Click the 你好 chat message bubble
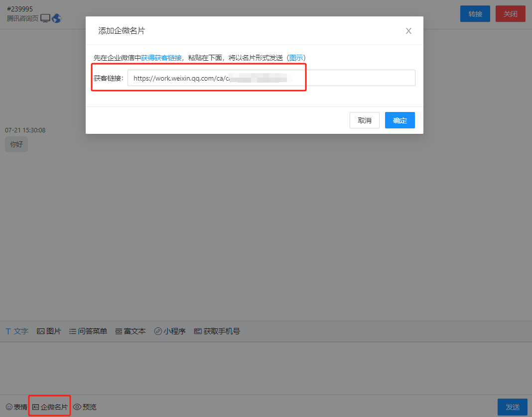This screenshot has height=417, width=532. point(16,144)
